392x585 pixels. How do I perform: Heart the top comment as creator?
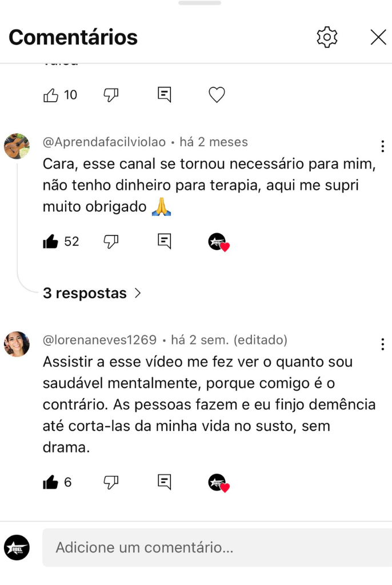pos(217,95)
